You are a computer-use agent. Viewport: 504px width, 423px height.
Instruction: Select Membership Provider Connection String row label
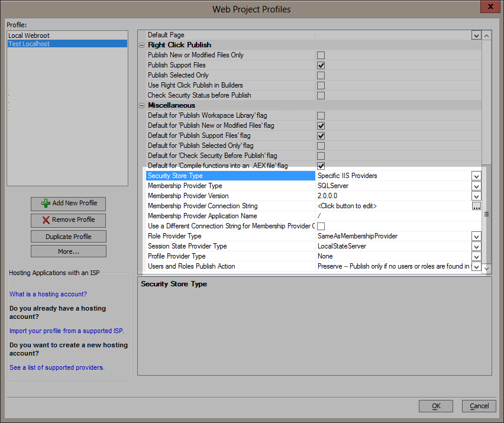coord(202,206)
